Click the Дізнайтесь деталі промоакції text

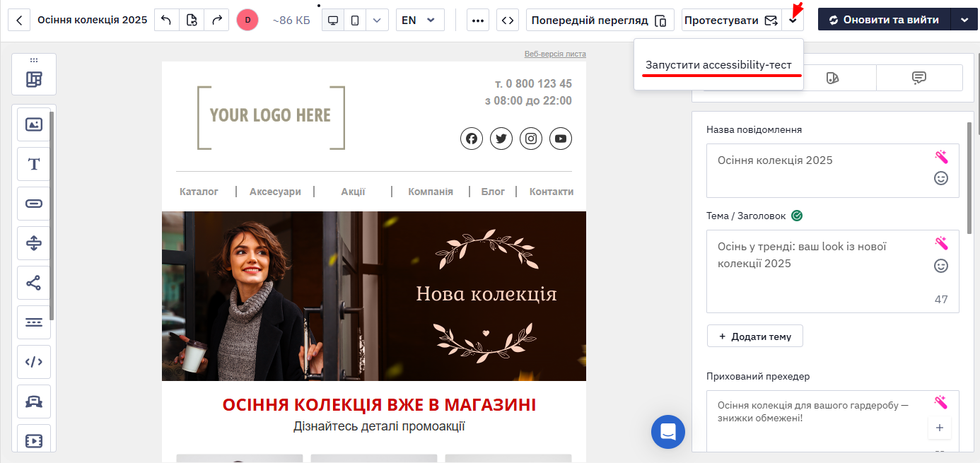pos(379,426)
